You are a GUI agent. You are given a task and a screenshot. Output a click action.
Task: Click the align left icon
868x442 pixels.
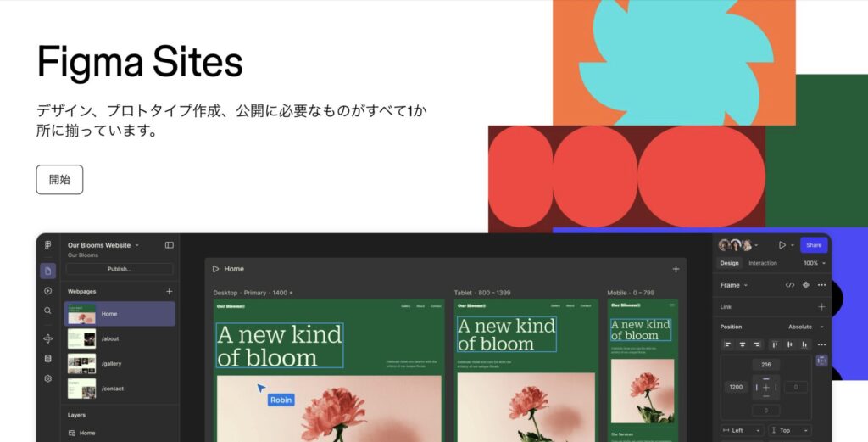point(727,344)
